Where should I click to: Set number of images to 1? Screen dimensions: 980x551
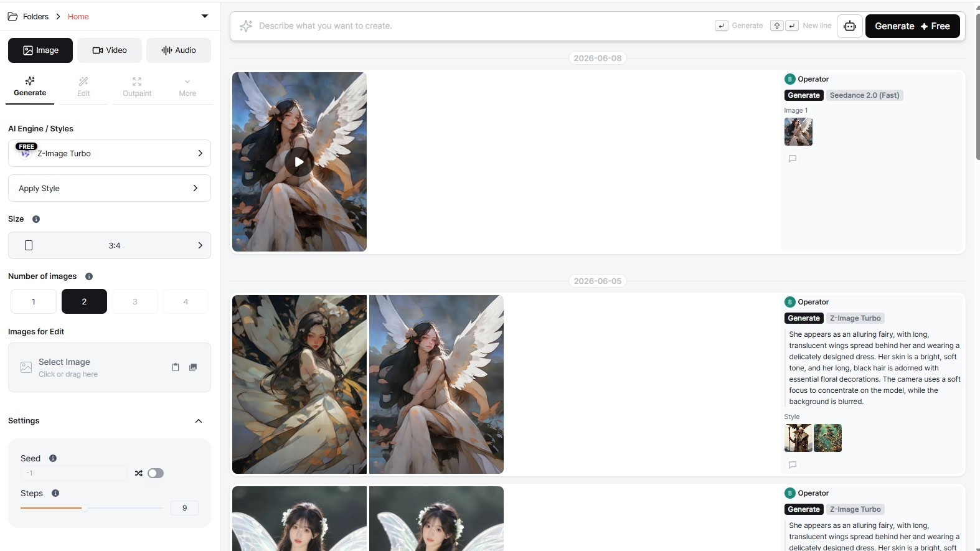coord(34,301)
